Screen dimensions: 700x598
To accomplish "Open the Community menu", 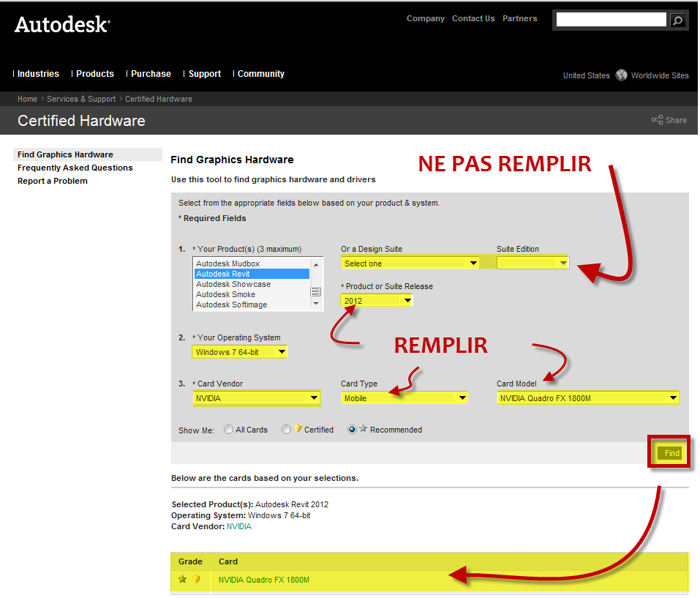I will (260, 74).
